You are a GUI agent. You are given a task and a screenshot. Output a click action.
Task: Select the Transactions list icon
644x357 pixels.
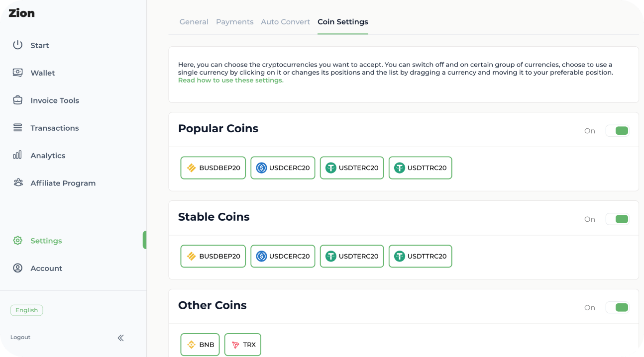coord(18,128)
